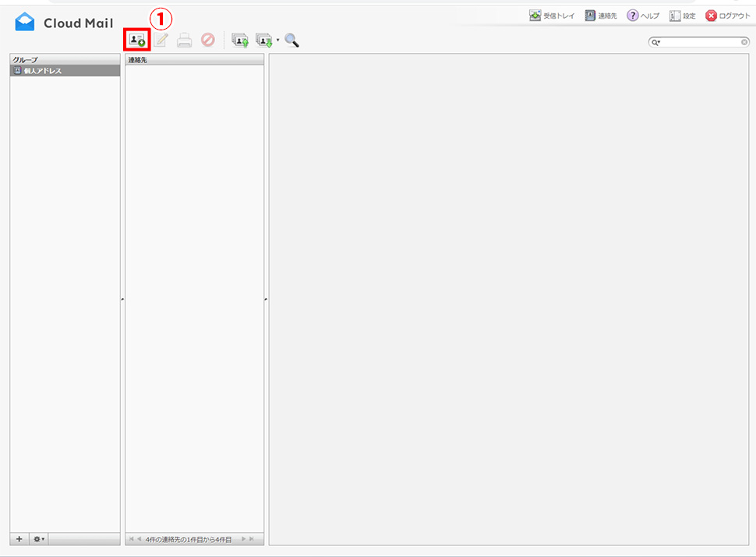Open advanced search with the magnifier icon
Image resolution: width=756 pixels, height=557 pixels.
pyautogui.click(x=291, y=40)
